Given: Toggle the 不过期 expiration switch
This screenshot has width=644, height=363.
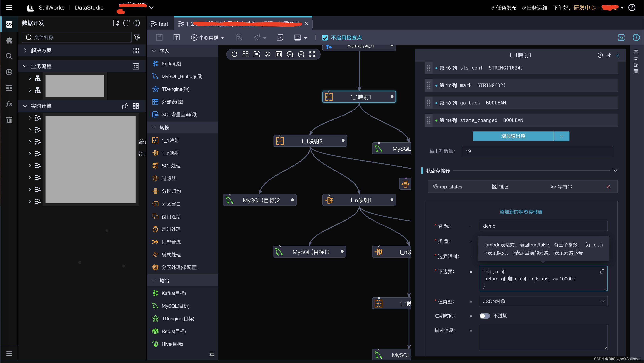Looking at the screenshot, I should coord(485,316).
